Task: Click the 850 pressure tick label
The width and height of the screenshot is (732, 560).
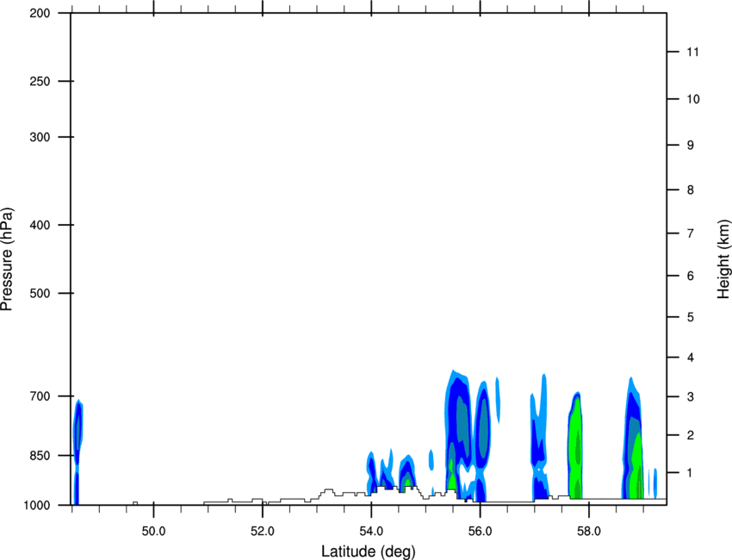Action: 40,456
